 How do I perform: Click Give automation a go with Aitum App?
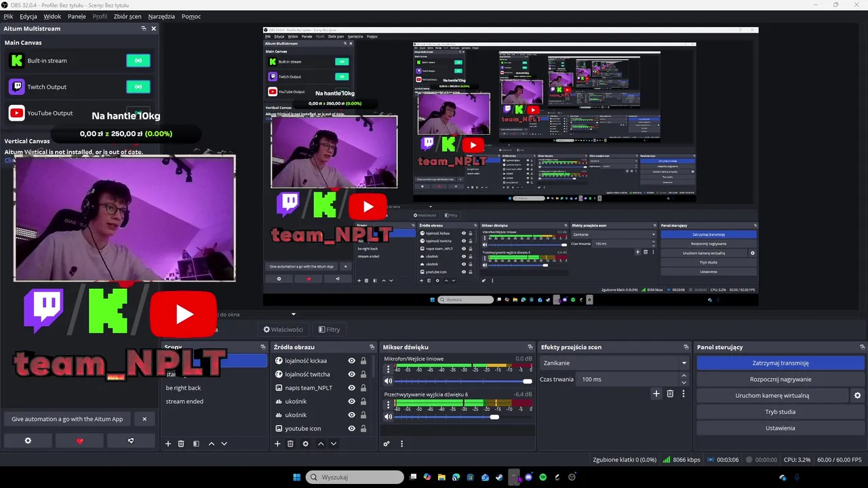[x=67, y=419]
